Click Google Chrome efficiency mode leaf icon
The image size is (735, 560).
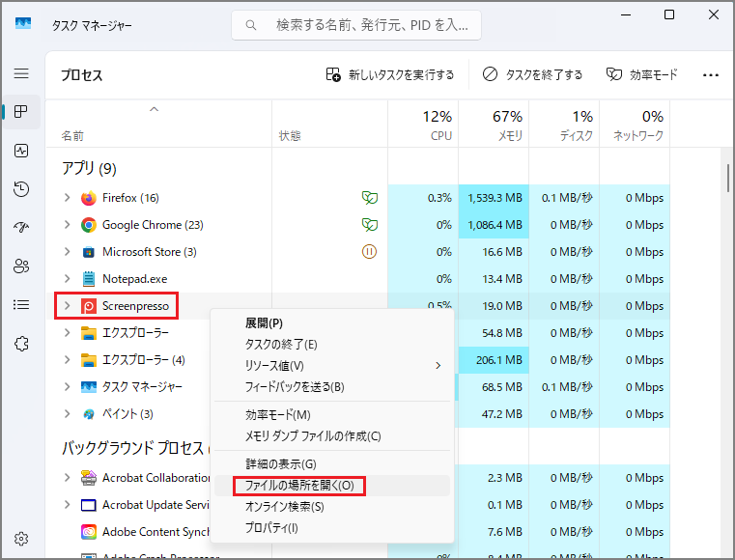click(x=369, y=225)
